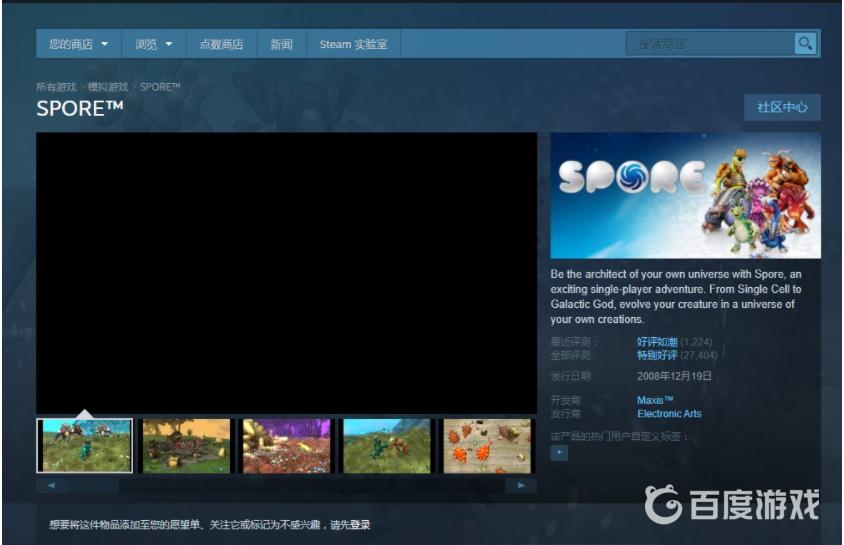Open the 您的商店 dropdown menu
Image resolution: width=844 pixels, height=545 pixels.
pos(79,44)
